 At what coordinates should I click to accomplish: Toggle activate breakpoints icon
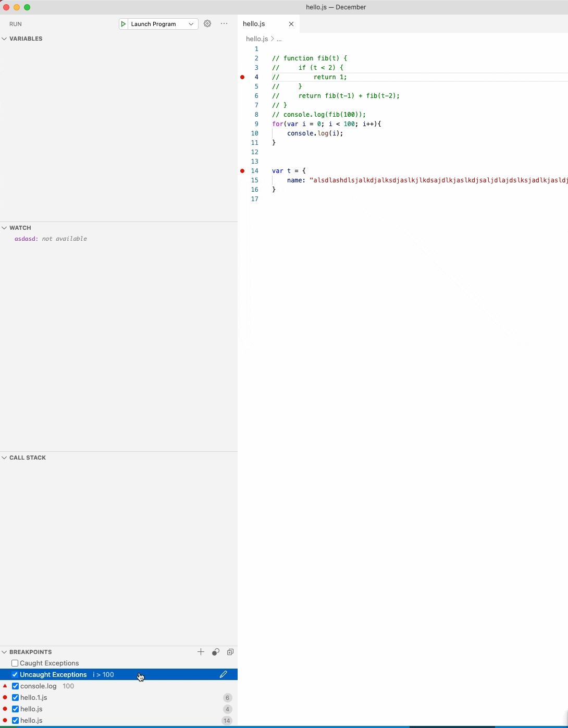[x=216, y=652]
